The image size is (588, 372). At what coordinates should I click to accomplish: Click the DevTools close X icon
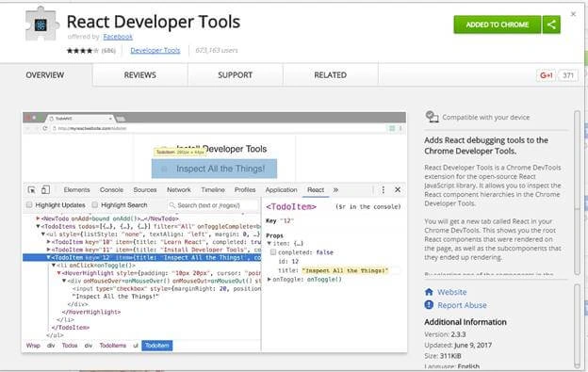pyautogui.click(x=398, y=189)
